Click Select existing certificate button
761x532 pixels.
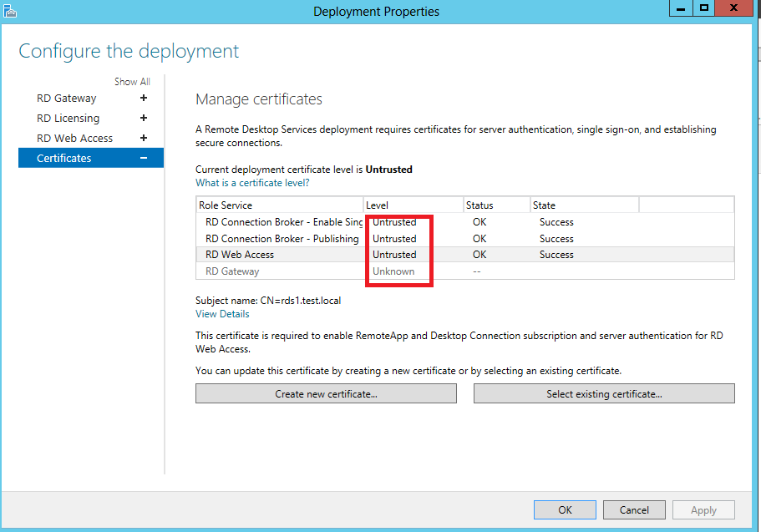point(604,393)
